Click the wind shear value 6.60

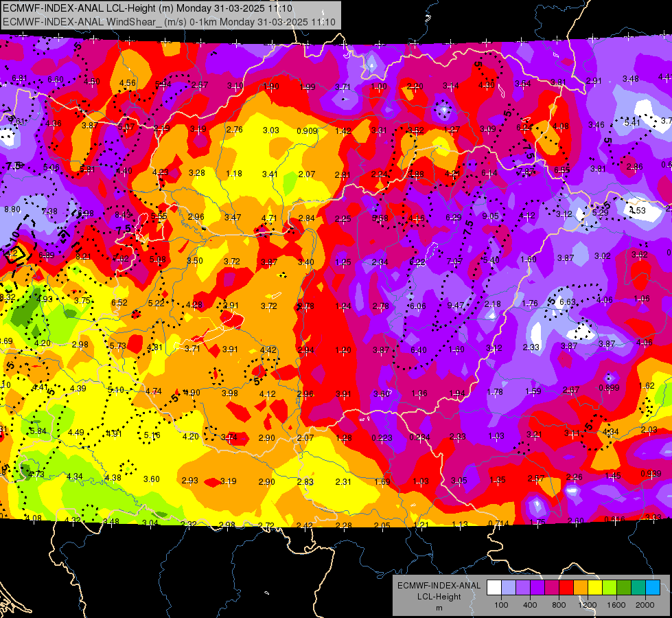(x=56, y=80)
